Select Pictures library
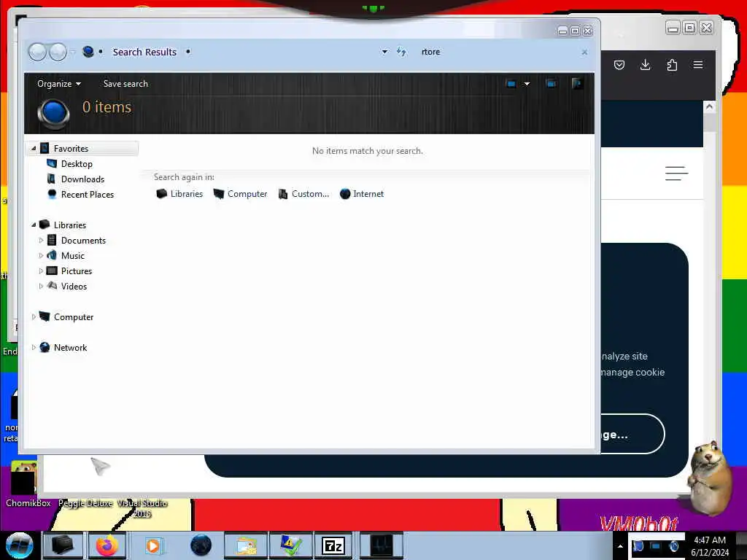This screenshot has width=747, height=560. pos(77,271)
